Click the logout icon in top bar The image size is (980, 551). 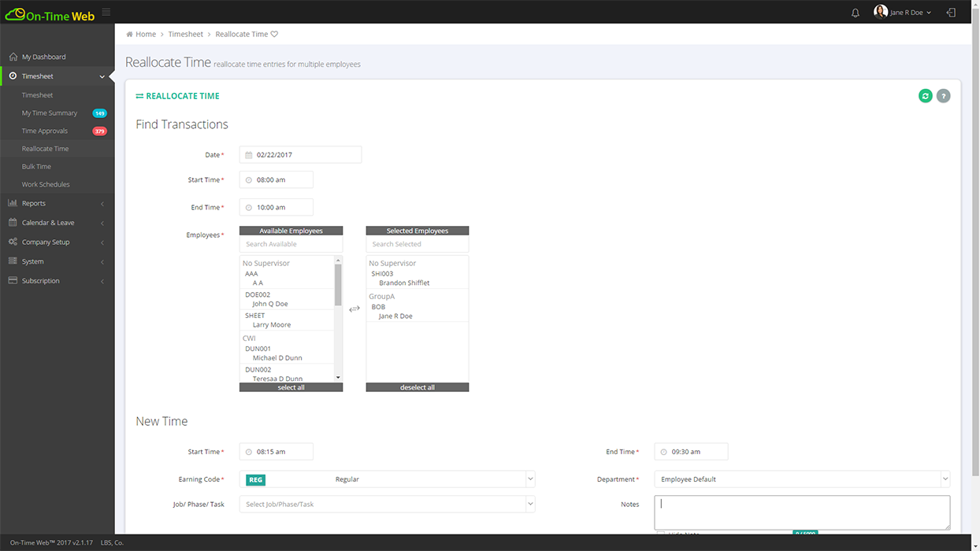click(x=950, y=12)
